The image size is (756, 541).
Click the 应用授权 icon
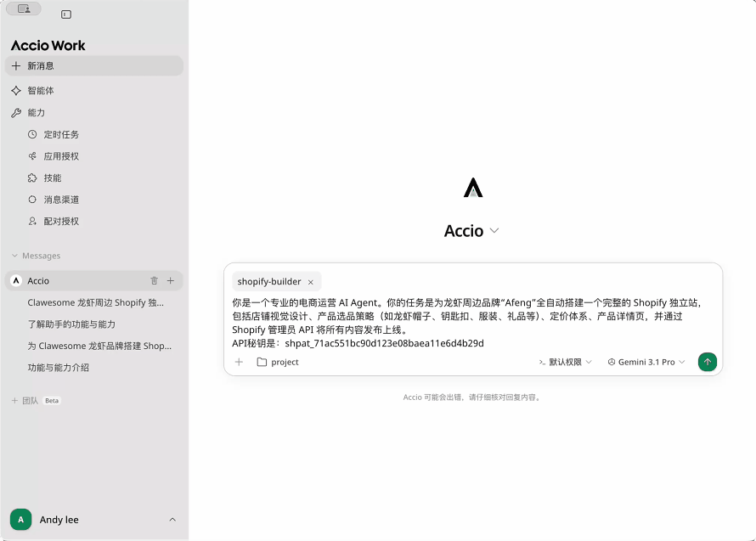[x=31, y=156]
